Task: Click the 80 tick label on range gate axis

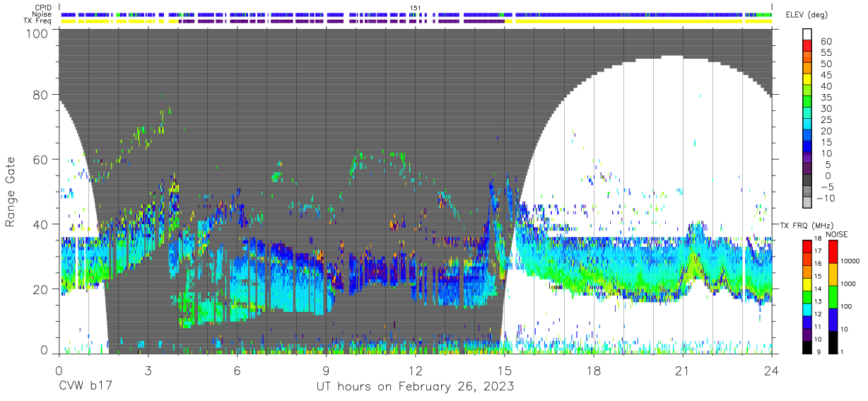Action: click(42, 95)
